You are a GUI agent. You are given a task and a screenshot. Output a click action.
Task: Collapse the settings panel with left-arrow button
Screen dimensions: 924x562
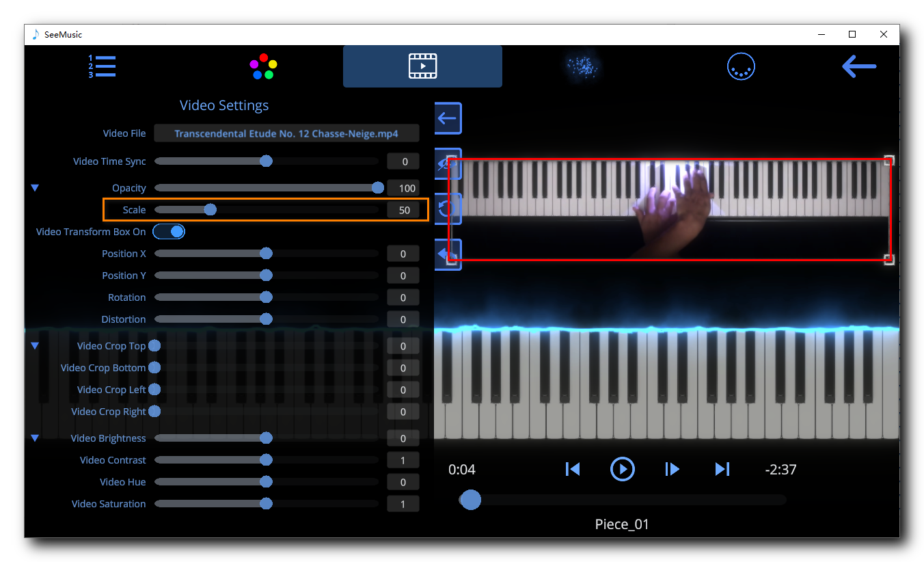448,118
